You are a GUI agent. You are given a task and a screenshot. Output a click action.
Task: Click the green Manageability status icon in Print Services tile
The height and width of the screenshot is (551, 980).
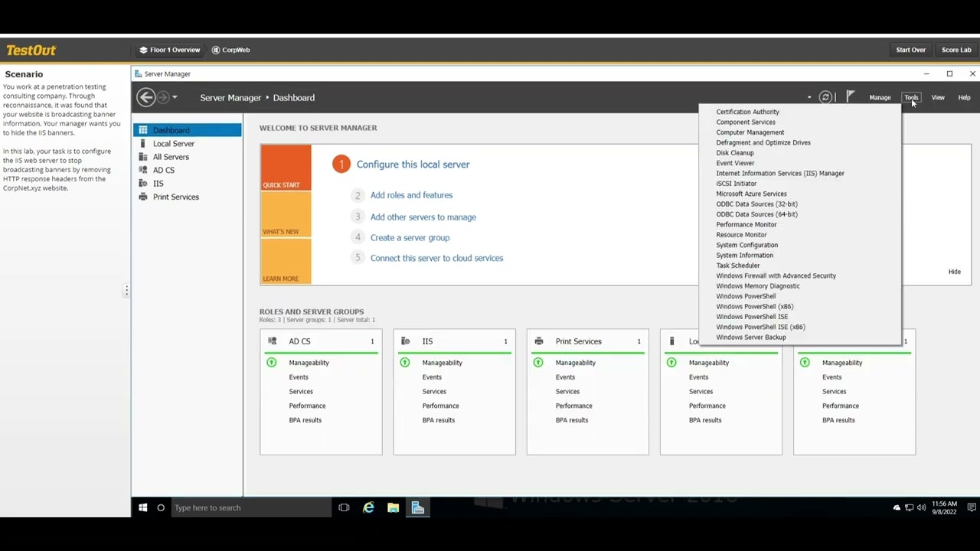pyautogui.click(x=537, y=362)
